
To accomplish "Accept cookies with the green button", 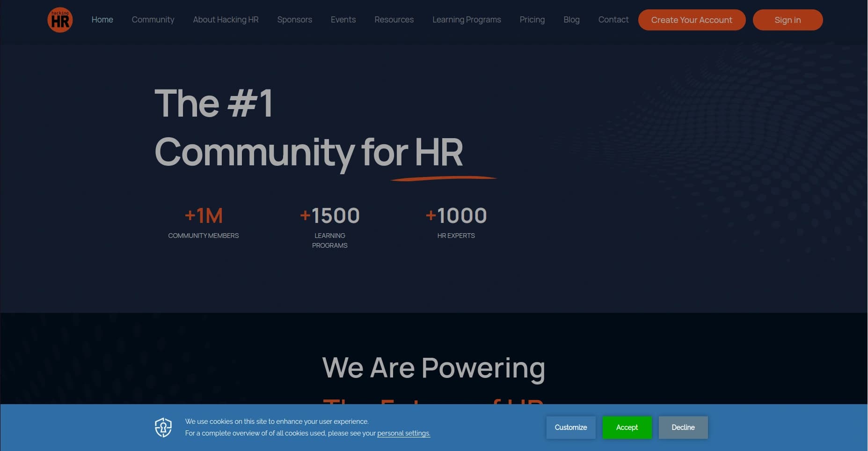I will point(627,427).
